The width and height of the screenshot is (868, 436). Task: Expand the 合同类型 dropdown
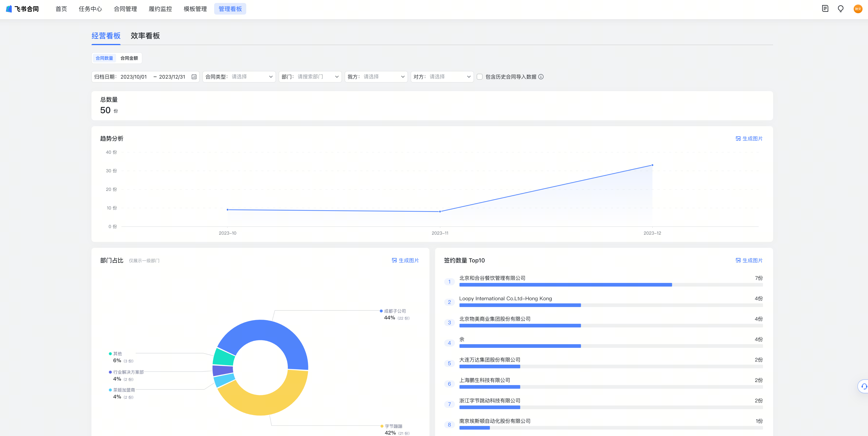coord(239,77)
